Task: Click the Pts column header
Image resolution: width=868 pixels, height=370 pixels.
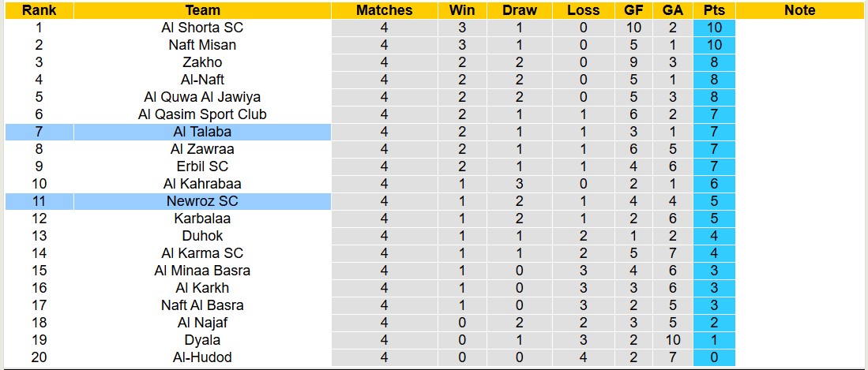Action: click(x=714, y=10)
